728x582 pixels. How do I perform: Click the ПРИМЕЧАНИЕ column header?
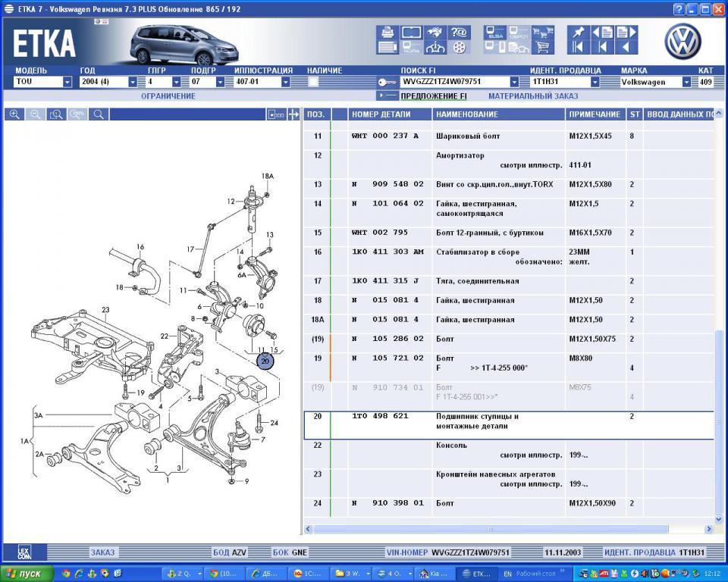(x=595, y=114)
